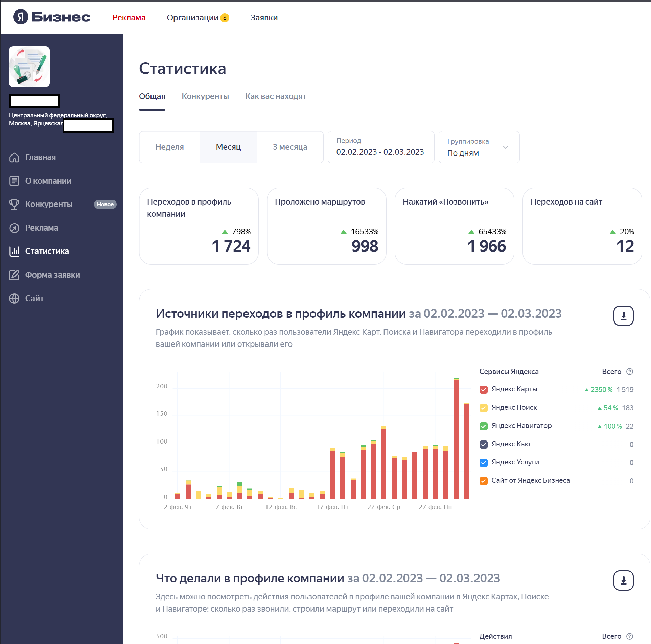Viewport: 651px width, 644px height.
Task: Download the profile sources chart
Action: tap(623, 316)
